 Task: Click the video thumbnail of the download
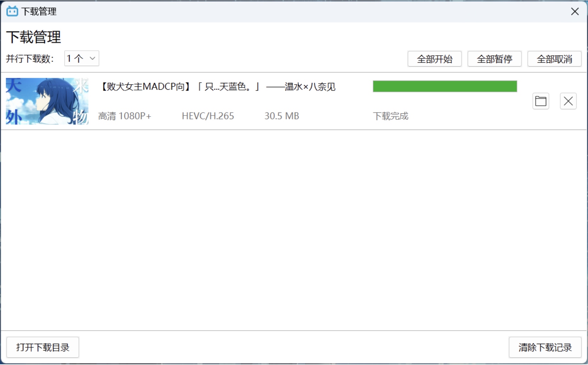pos(47,101)
